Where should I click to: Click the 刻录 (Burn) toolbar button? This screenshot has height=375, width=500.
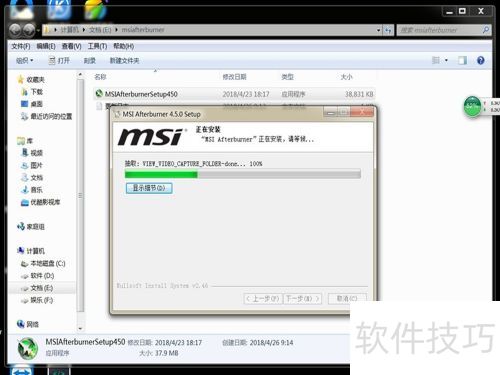(x=90, y=61)
